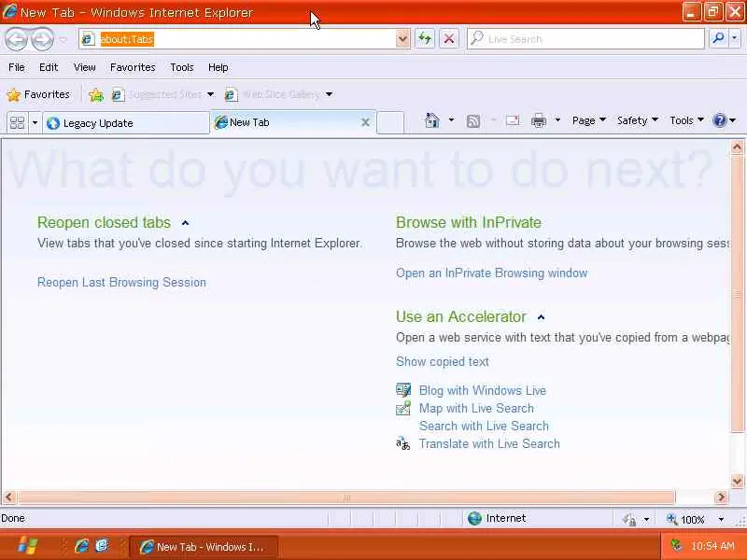747x560 pixels.
Task: Open the Favorites menu
Action: tap(133, 67)
